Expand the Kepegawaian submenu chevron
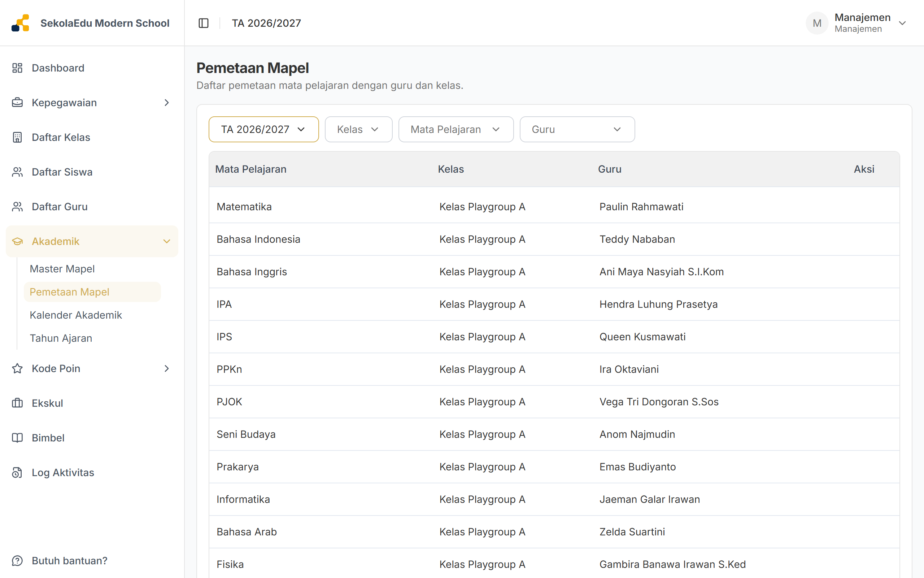Screen dimensions: 924x578 (166, 103)
